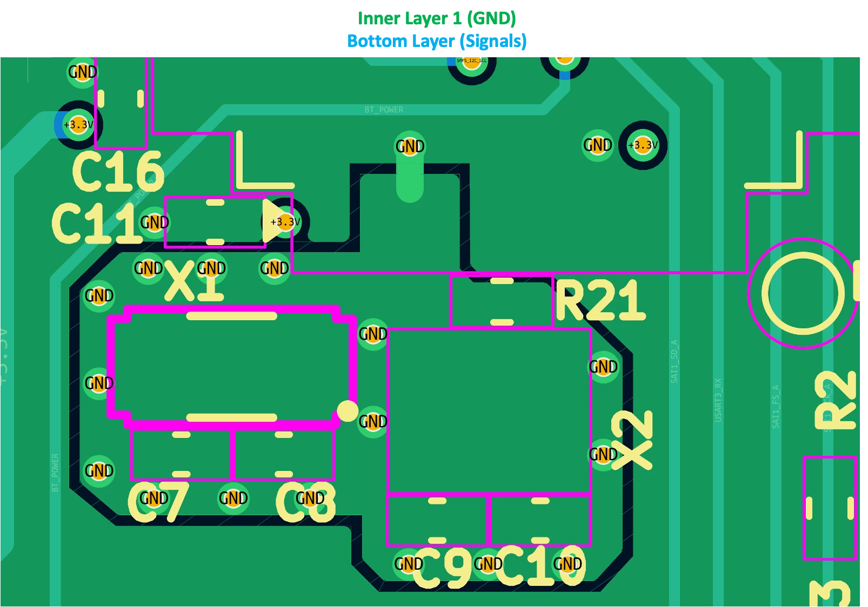Pick the C7 capacitor designator
The width and height of the screenshot is (868, 607).
158,502
